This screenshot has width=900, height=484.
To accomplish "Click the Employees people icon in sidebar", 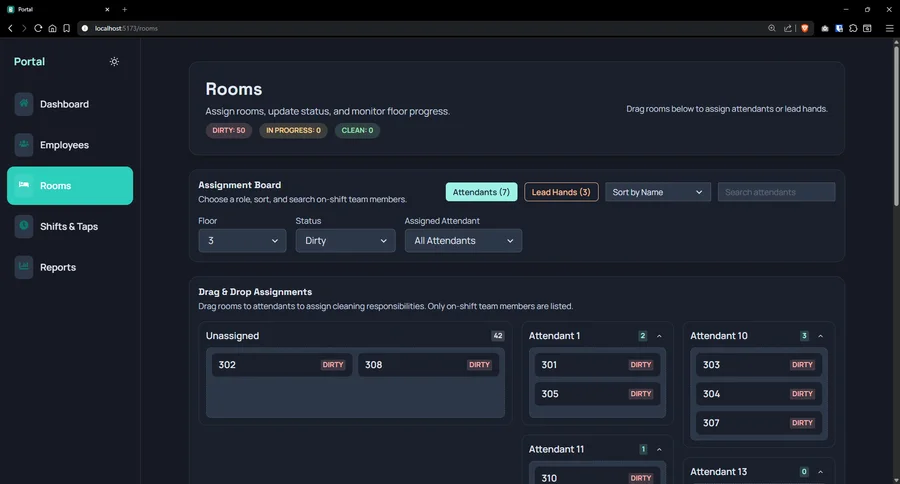I will tap(24, 145).
